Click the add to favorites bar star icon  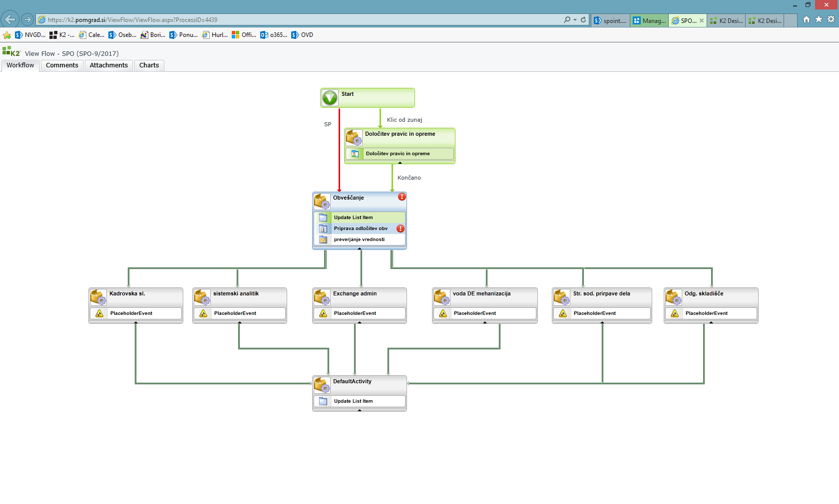pos(7,35)
